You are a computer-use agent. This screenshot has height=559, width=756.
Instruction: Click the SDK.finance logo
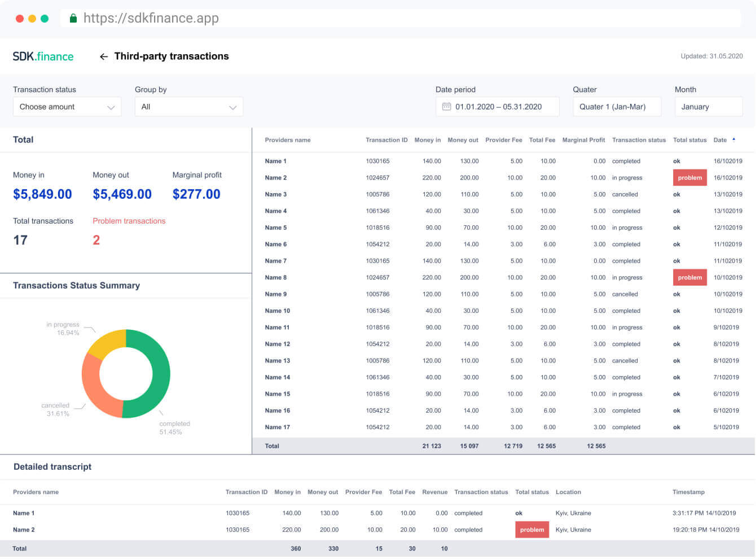(43, 56)
